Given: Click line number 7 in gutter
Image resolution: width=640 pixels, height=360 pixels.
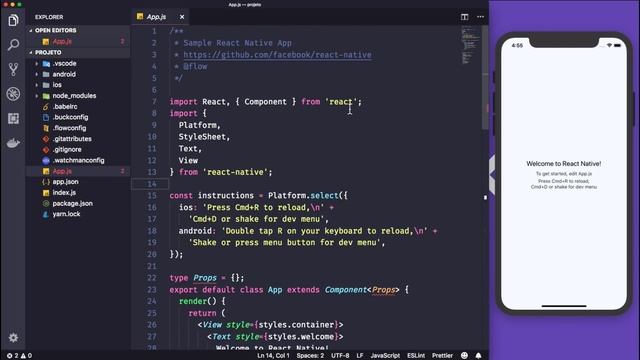Looking at the screenshot, I should [x=154, y=102].
